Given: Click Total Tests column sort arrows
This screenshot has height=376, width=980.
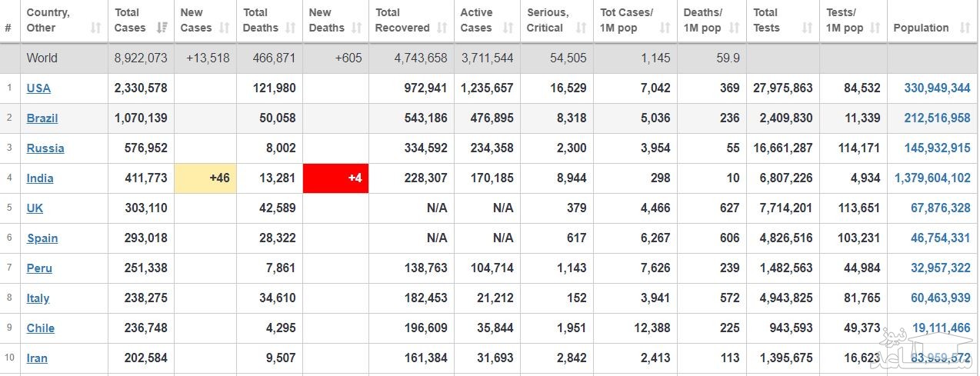Looking at the screenshot, I should coord(807,28).
